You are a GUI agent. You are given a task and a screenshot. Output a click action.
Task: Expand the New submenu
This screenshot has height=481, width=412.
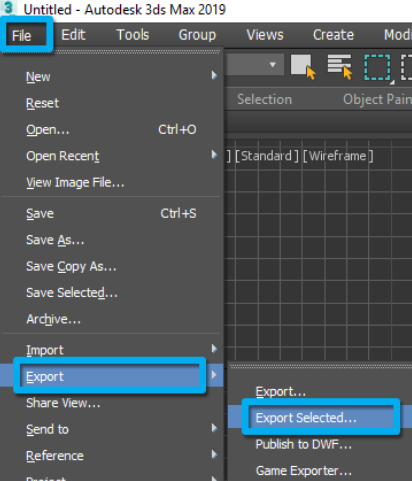[x=111, y=76]
